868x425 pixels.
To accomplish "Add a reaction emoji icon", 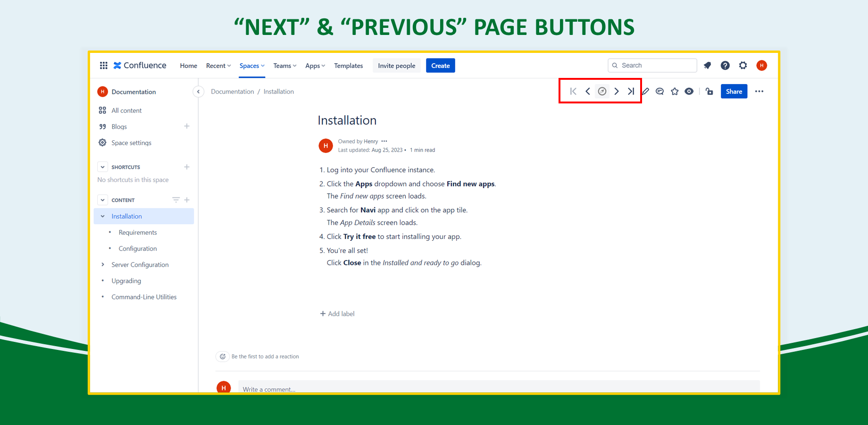I will click(x=223, y=357).
